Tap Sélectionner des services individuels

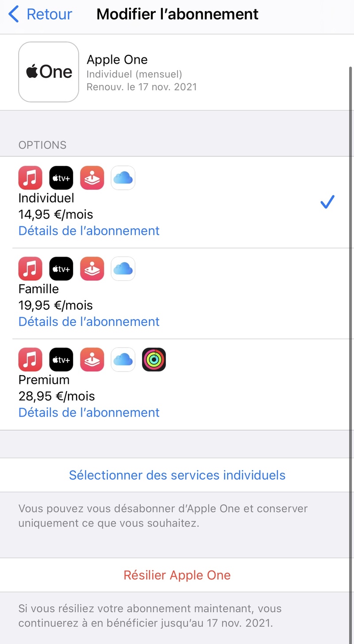[177, 475]
